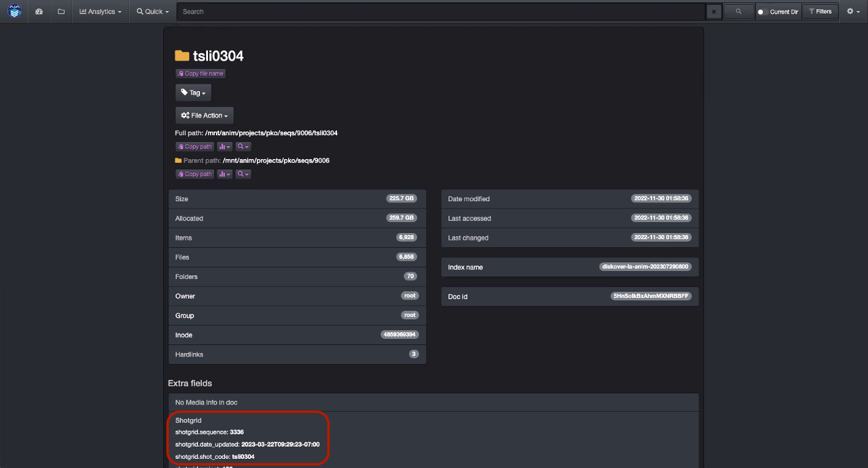Open the Tag dropdown
This screenshot has height=468, width=868.
click(x=193, y=92)
